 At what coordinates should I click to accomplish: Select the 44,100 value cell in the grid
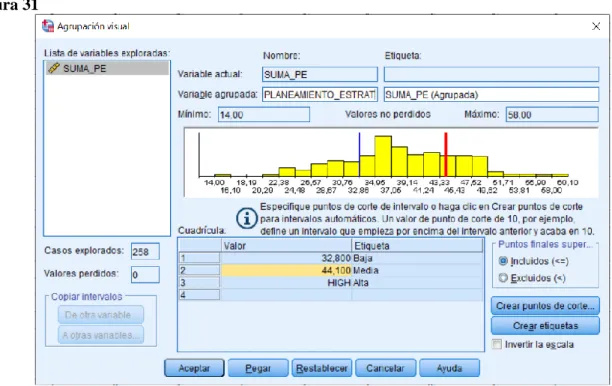(x=286, y=270)
